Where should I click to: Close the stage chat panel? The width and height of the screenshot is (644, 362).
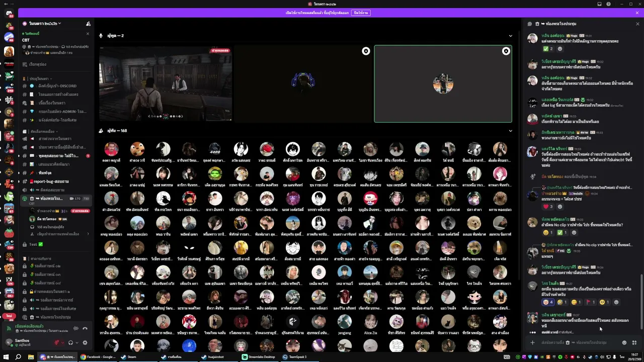(637, 24)
